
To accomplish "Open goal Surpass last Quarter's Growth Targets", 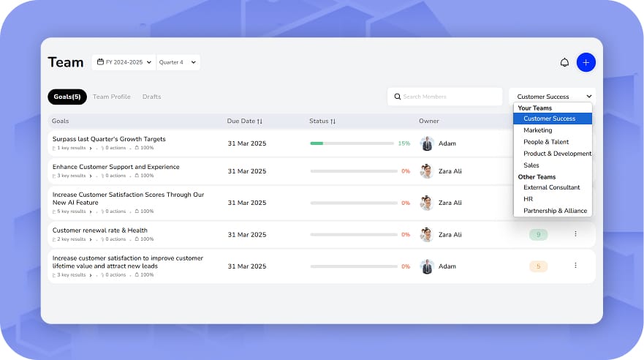I will [109, 139].
